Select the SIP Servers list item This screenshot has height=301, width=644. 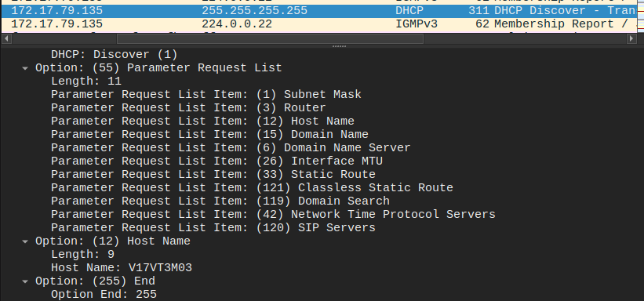pos(213,227)
